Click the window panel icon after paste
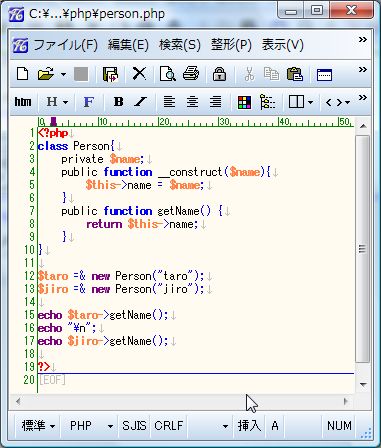381x448 pixels. 324,75
